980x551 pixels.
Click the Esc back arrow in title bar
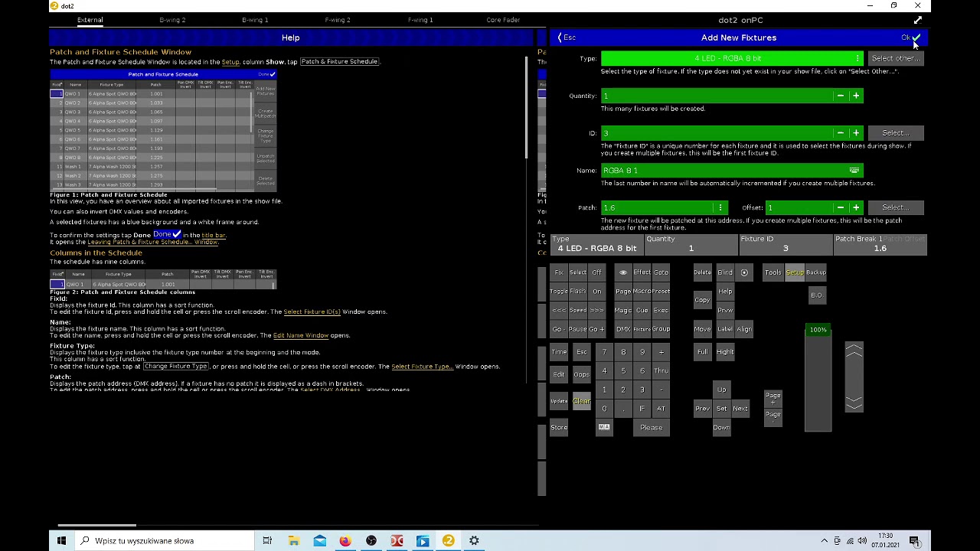pyautogui.click(x=567, y=37)
